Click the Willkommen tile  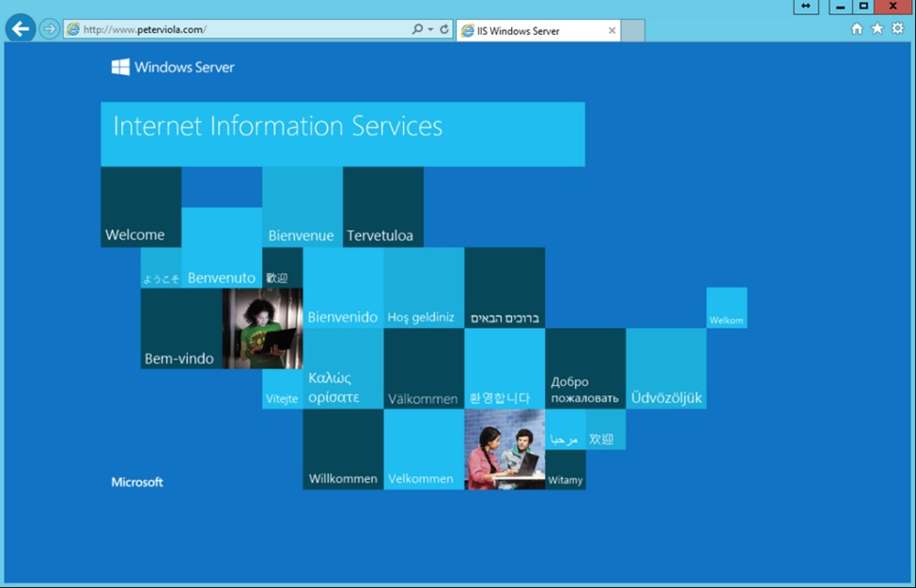343,449
